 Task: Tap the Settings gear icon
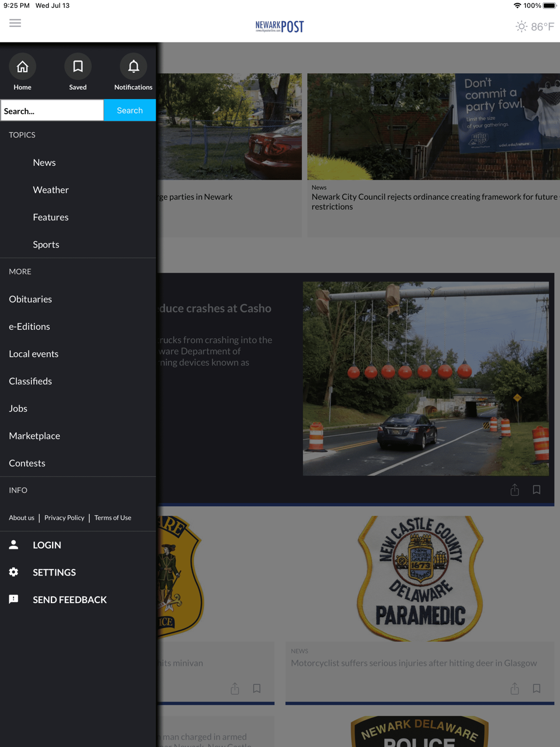coord(14,572)
